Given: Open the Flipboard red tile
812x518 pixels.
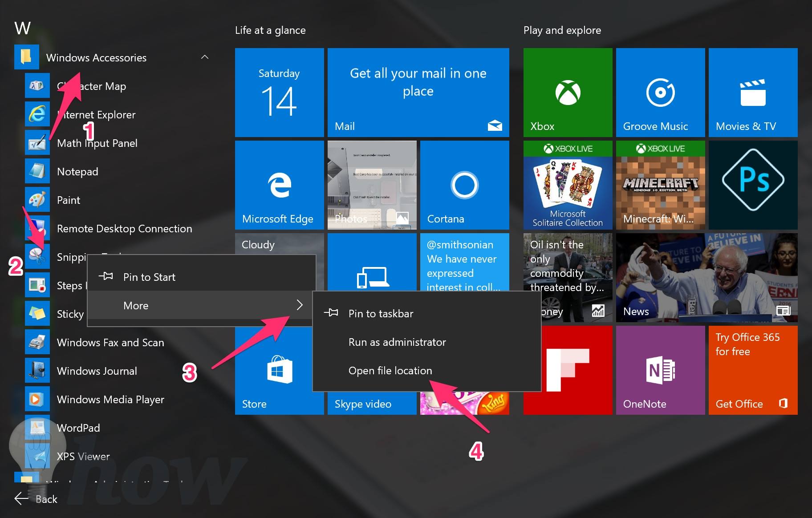Looking at the screenshot, I should [577, 370].
